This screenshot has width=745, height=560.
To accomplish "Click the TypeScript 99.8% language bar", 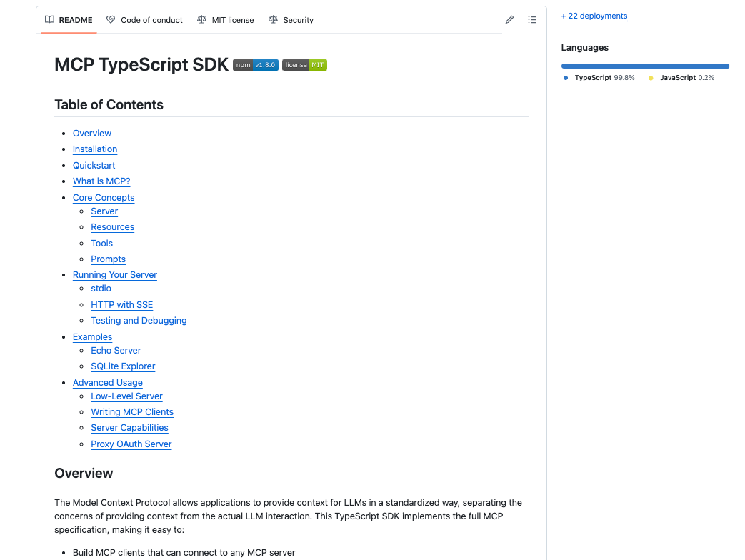I will [x=643, y=65].
